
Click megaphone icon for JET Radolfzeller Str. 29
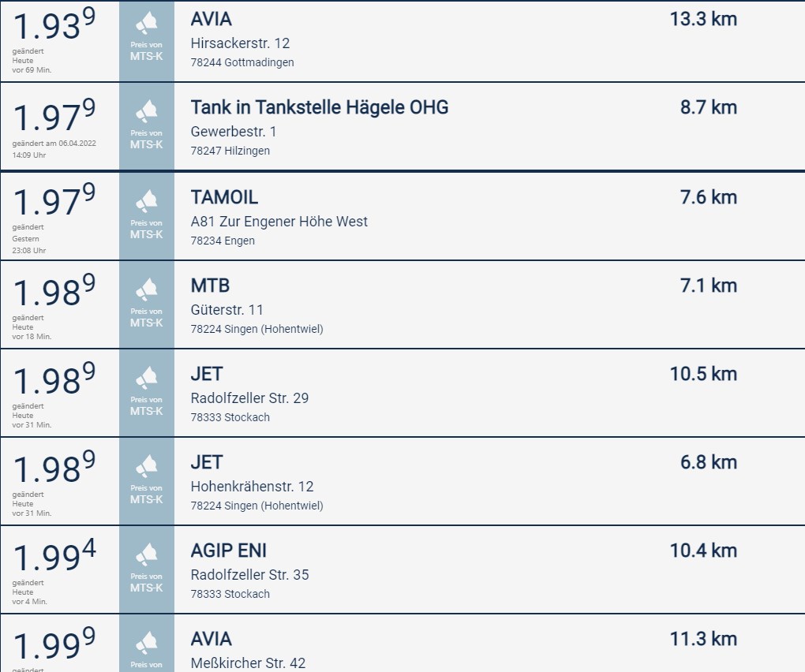click(146, 378)
